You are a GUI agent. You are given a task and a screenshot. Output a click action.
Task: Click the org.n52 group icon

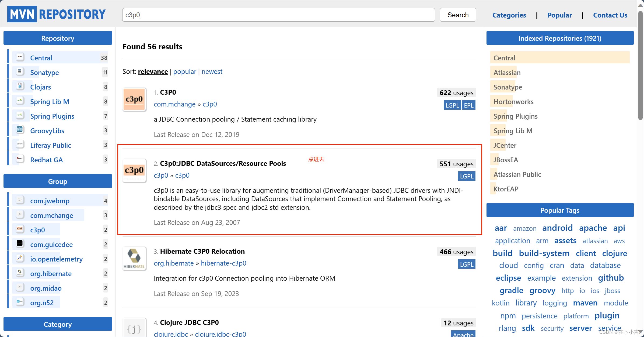20,302
